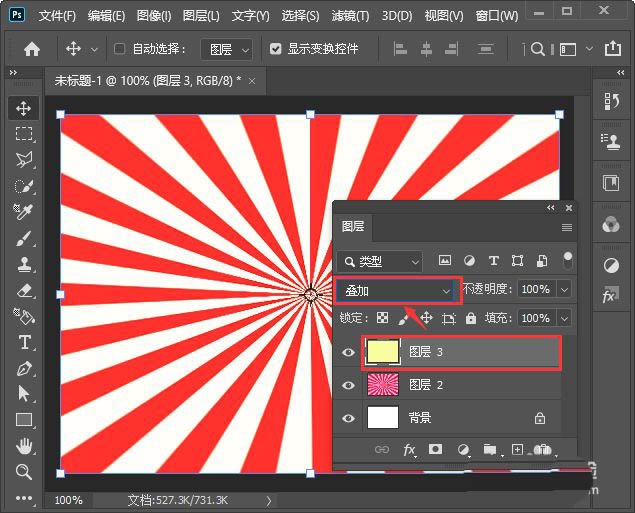Open the 图层 auto-select target dropdown

pos(227,49)
